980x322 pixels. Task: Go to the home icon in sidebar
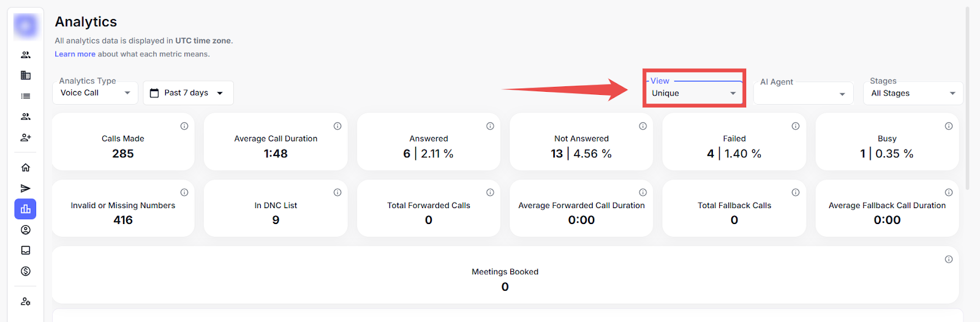(26, 168)
